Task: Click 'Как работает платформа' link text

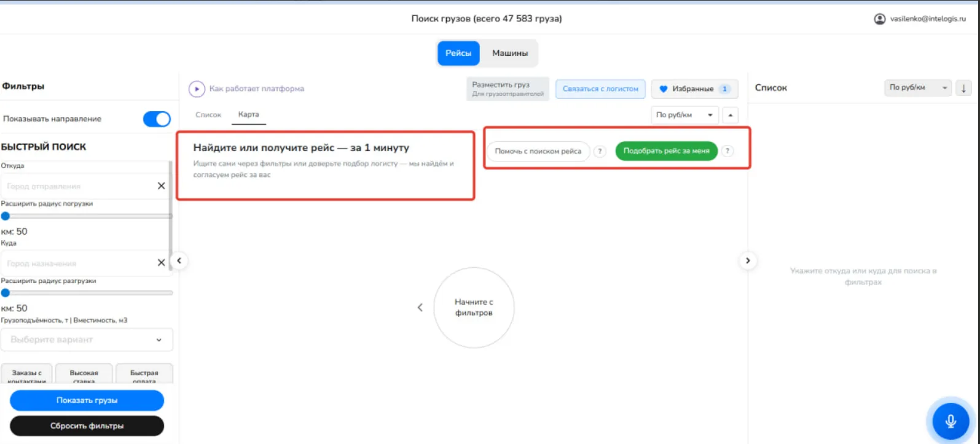Action: click(x=257, y=89)
